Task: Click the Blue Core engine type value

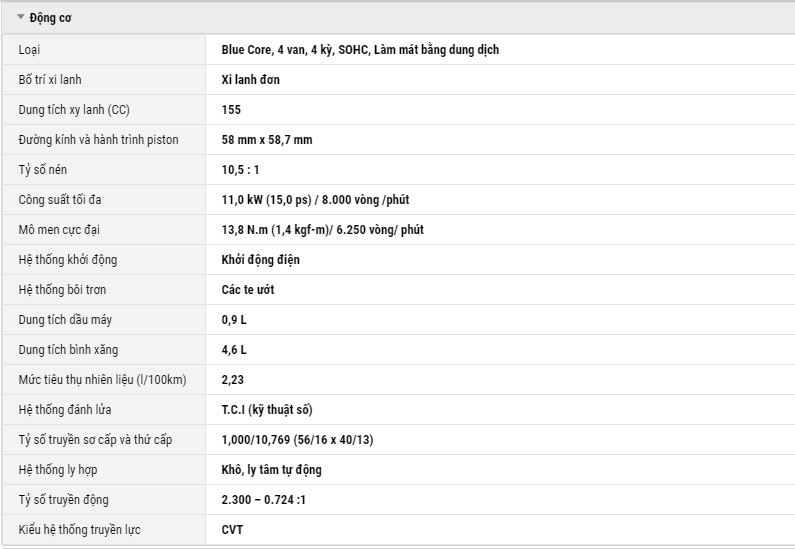Action: click(x=360, y=50)
